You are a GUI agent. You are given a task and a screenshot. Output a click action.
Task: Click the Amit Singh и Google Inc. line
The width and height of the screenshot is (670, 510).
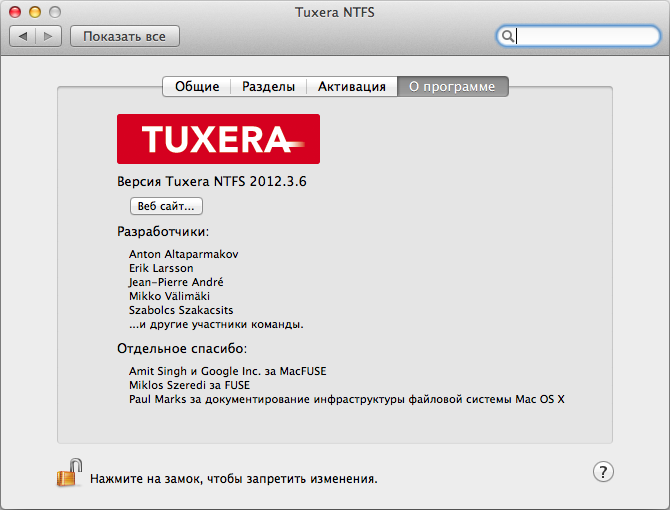(x=228, y=371)
